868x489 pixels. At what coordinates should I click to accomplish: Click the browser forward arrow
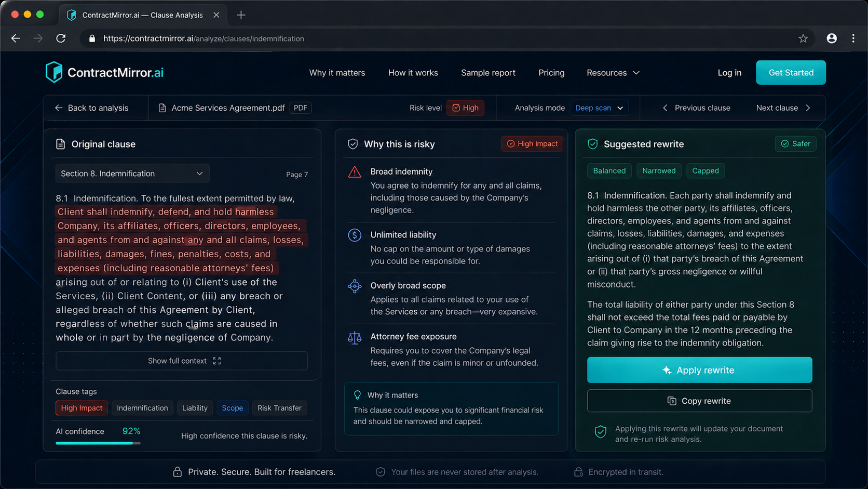pyautogui.click(x=38, y=38)
